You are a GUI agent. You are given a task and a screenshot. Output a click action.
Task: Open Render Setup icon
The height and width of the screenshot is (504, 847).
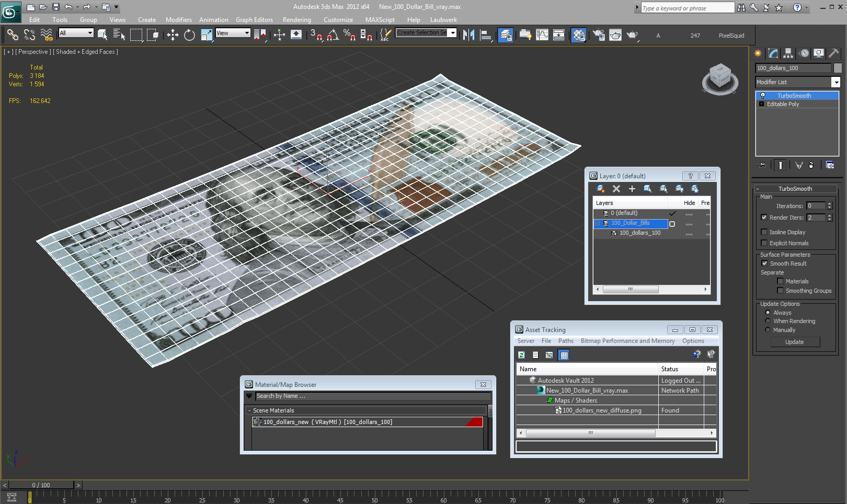[x=599, y=35]
